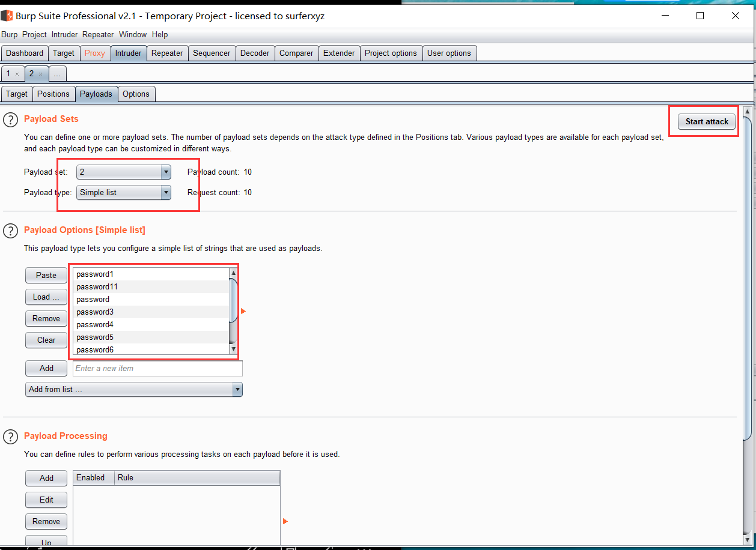Open a new Intruder tab with ellipsis
756x550 pixels.
tap(56, 74)
